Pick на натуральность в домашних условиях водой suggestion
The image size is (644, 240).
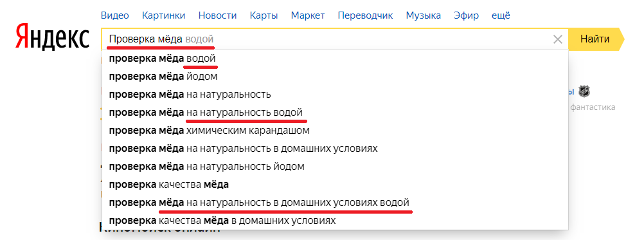click(x=335, y=203)
